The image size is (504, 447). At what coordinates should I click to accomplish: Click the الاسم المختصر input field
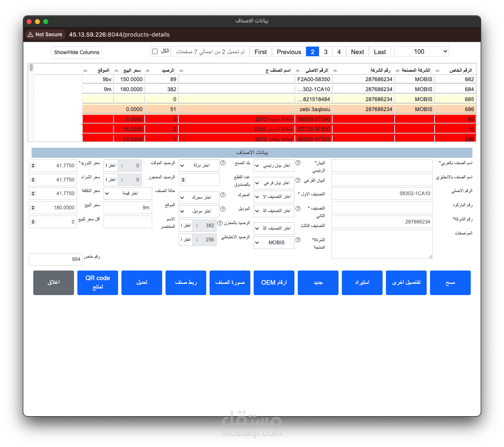128,222
